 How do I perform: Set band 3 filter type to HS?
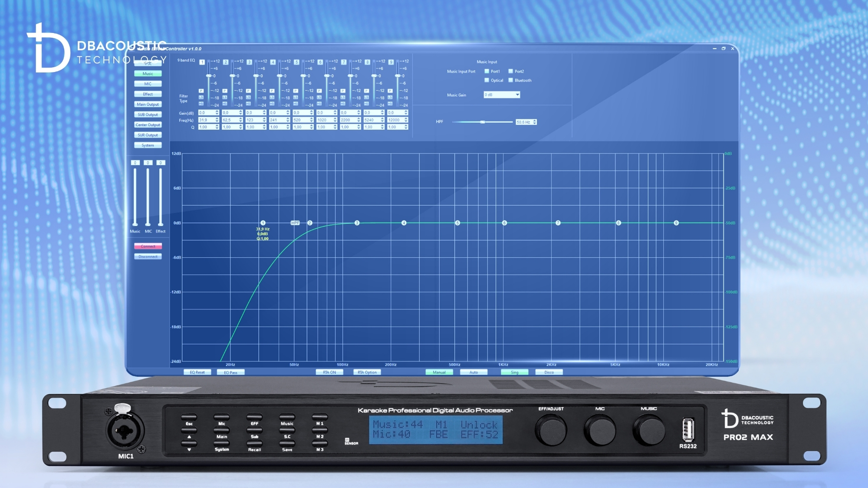248,104
